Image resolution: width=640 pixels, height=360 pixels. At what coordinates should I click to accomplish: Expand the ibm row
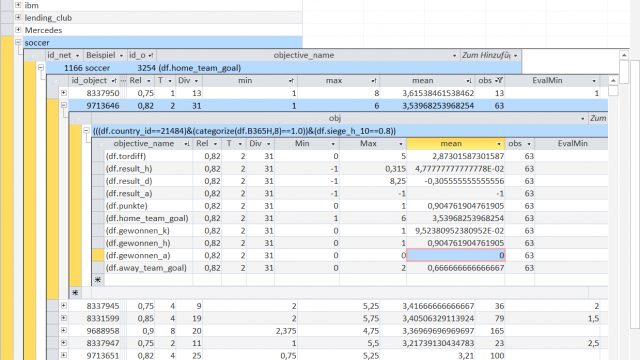click(x=18, y=5)
